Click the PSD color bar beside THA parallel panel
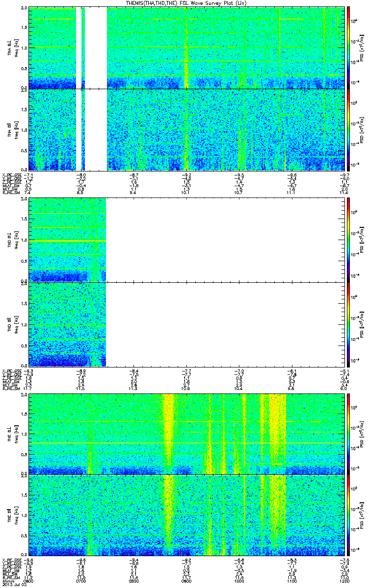The image size is (368, 588). [348, 129]
